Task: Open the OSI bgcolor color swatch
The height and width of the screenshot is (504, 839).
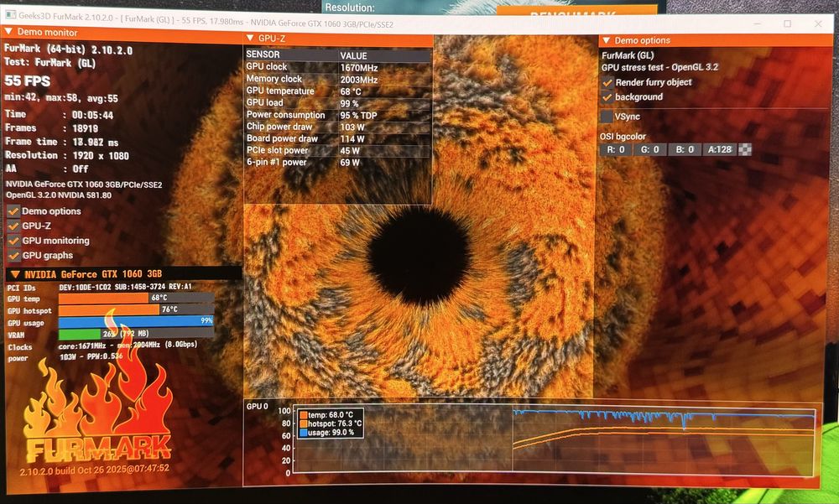Action: [x=745, y=150]
